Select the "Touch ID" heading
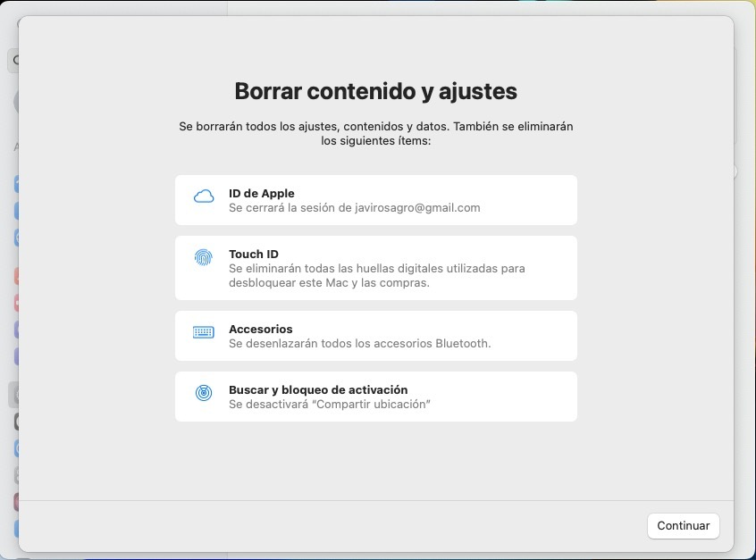Image resolution: width=756 pixels, height=560 pixels. click(254, 254)
